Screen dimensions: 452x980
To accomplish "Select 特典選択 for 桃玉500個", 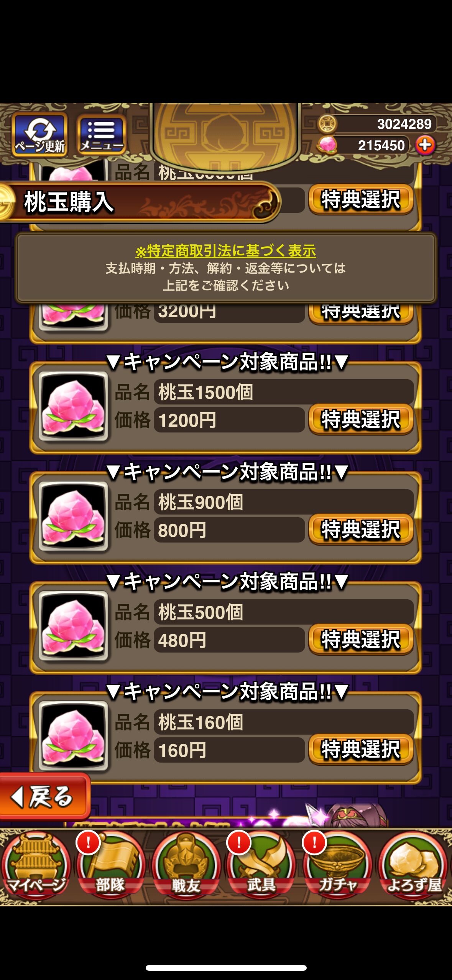I will [361, 640].
